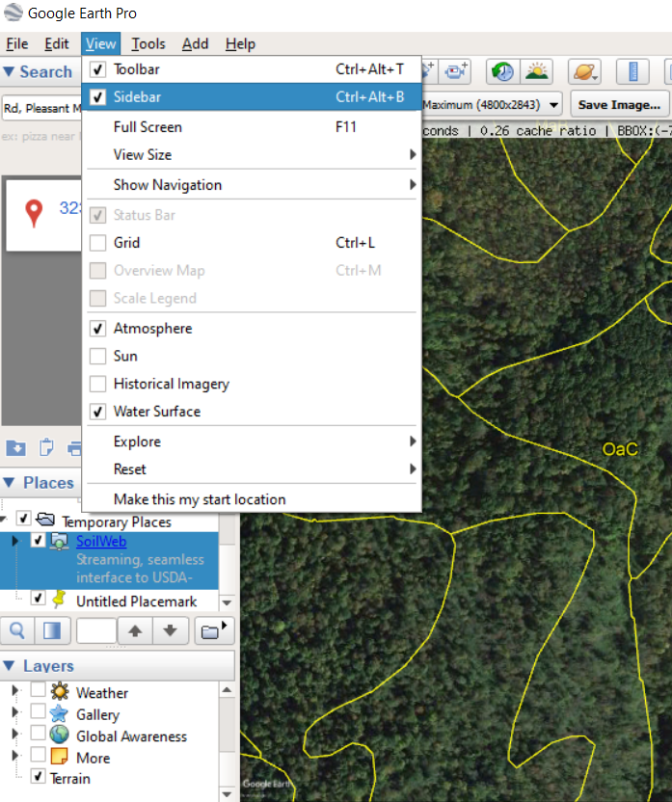
Task: Open the Maximum (4800x2843) resolution dropdown
Action: (492, 104)
